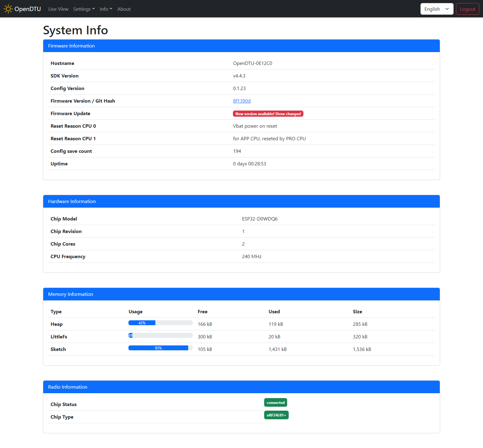This screenshot has width=483, height=448.
Task: Expand the Settings dropdown menu
Action: [84, 9]
